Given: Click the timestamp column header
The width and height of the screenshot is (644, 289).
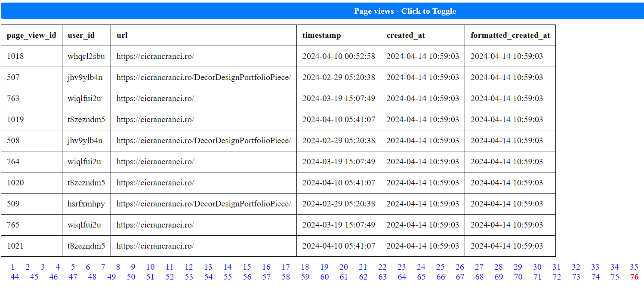Looking at the screenshot, I should coord(321,35).
